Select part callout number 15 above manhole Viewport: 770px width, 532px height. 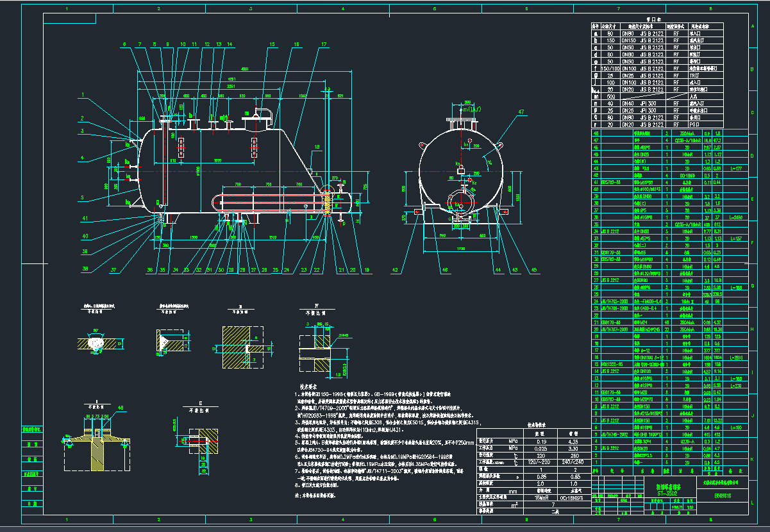click(x=272, y=44)
